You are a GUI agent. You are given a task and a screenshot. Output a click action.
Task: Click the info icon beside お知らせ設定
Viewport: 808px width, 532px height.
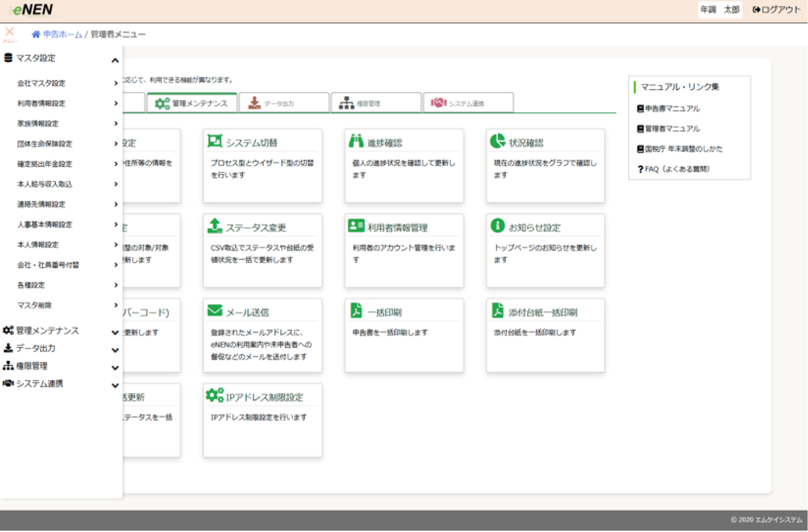point(497,226)
